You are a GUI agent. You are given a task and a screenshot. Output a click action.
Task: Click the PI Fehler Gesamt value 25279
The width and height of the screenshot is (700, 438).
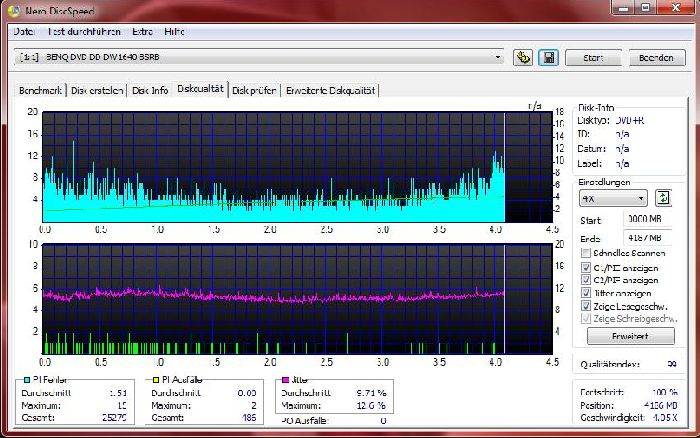point(114,418)
